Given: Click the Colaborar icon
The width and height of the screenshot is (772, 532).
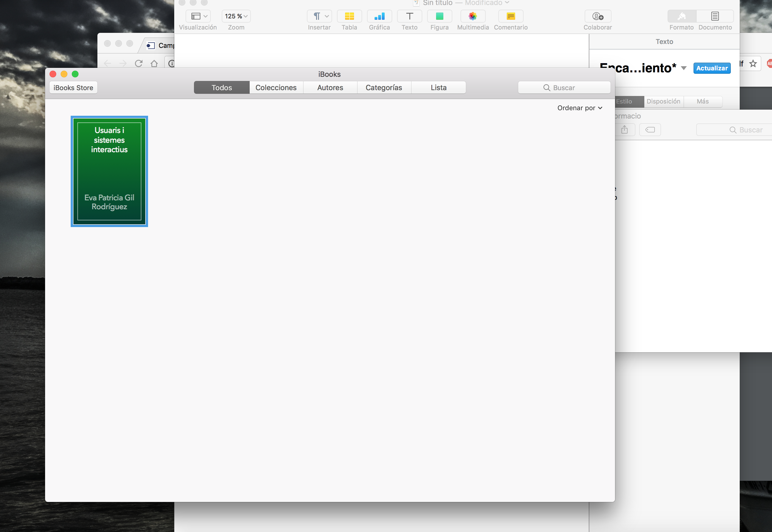Looking at the screenshot, I should (x=597, y=16).
